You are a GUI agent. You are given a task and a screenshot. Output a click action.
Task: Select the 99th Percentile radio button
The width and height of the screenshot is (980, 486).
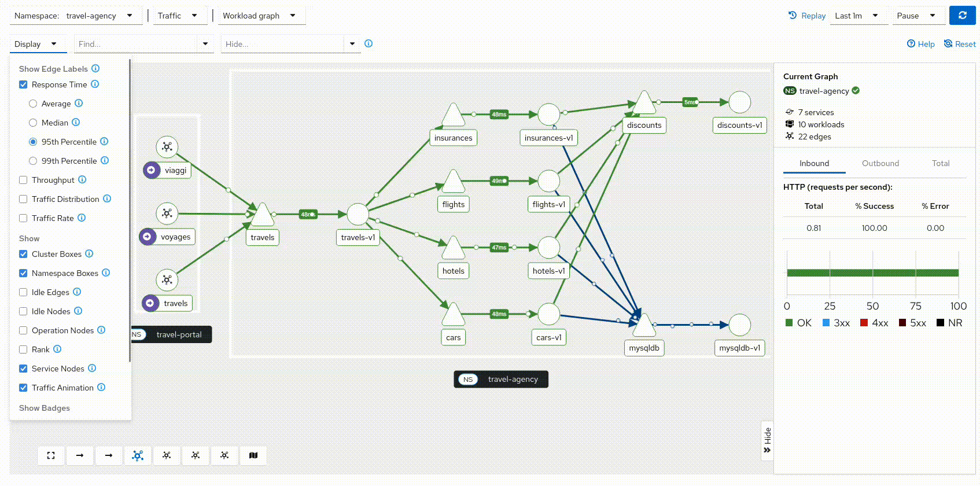coord(33,161)
